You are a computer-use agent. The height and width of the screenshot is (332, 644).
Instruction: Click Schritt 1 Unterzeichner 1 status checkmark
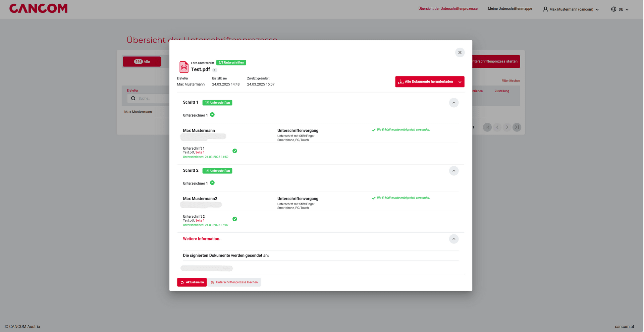click(x=212, y=115)
